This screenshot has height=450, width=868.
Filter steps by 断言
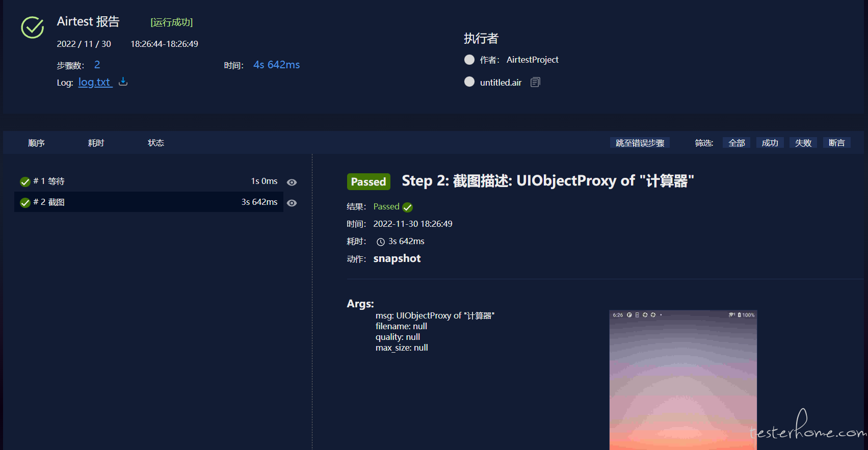836,143
